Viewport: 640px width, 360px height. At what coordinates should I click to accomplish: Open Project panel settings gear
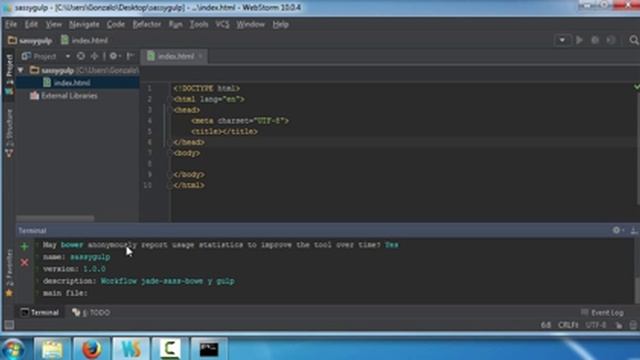tap(114, 56)
